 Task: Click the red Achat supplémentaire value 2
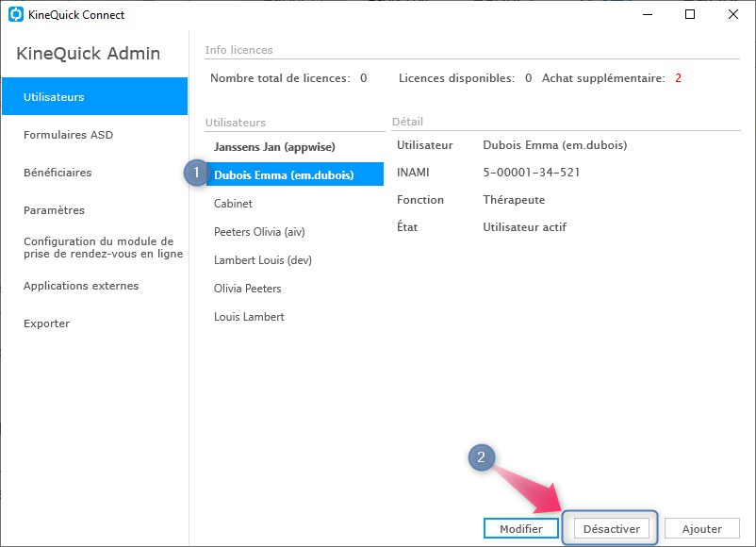(x=678, y=78)
